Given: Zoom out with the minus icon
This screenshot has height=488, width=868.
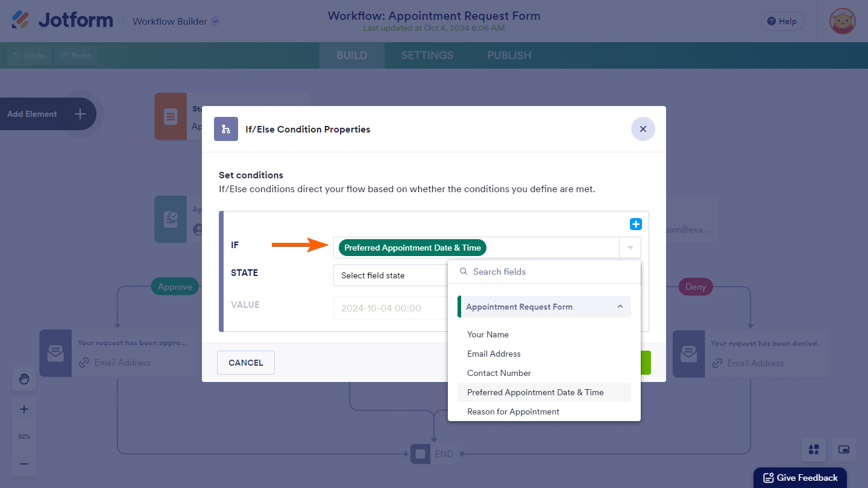Looking at the screenshot, I should [24, 464].
